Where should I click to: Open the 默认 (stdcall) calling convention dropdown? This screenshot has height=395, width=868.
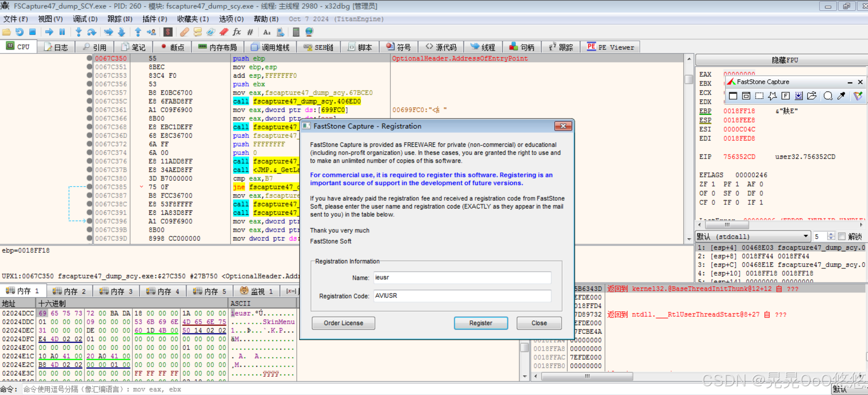click(752, 236)
